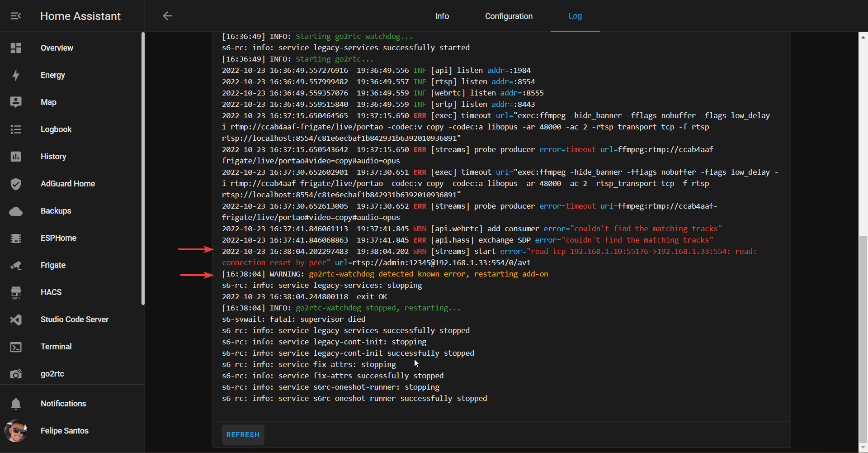Open AdGuard Home
This screenshot has width=868, height=453.
(x=67, y=184)
